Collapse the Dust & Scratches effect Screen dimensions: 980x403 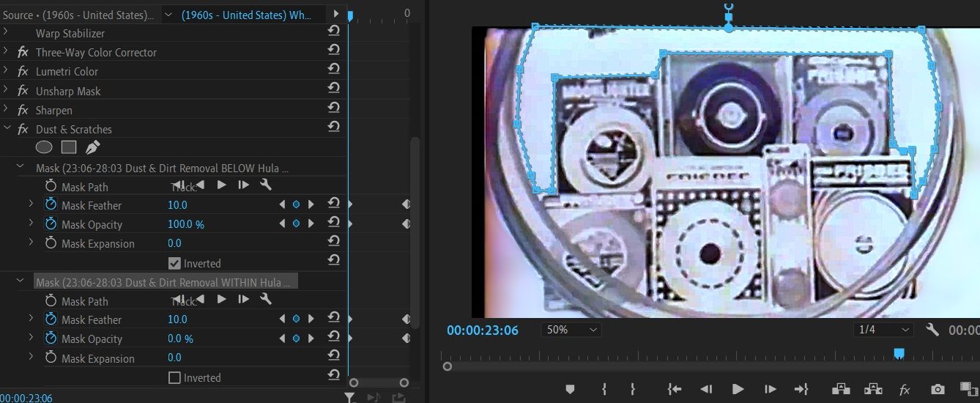7,129
